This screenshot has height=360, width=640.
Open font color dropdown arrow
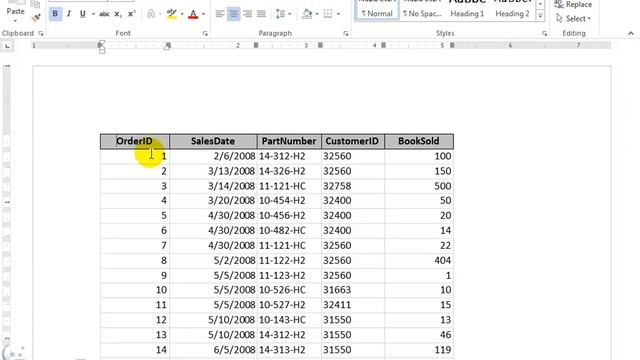[203, 14]
